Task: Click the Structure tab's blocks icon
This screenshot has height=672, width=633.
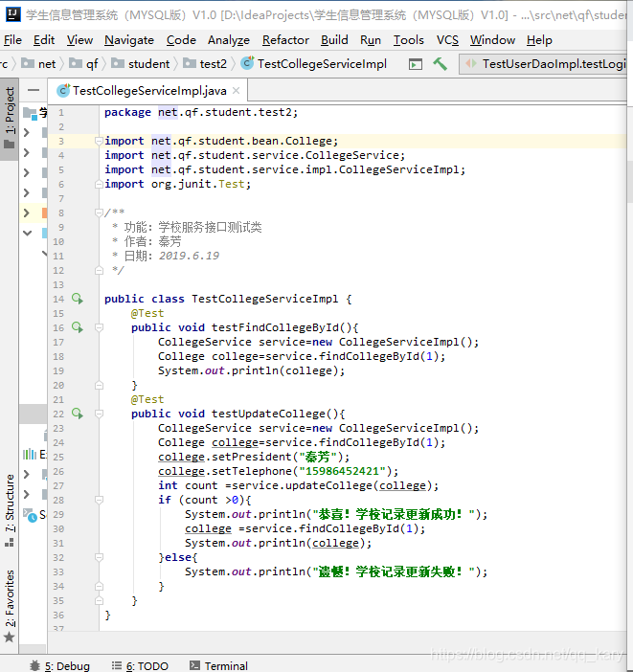Action: click(10, 543)
